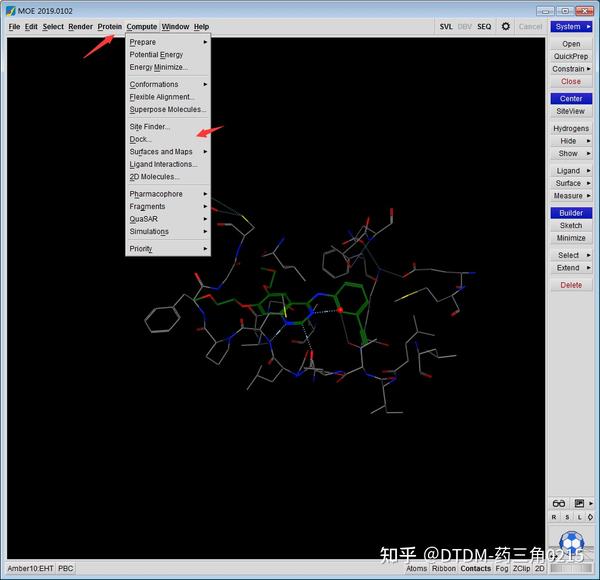Select Dock... from Compute menu
The image size is (600, 580).
coord(141,139)
